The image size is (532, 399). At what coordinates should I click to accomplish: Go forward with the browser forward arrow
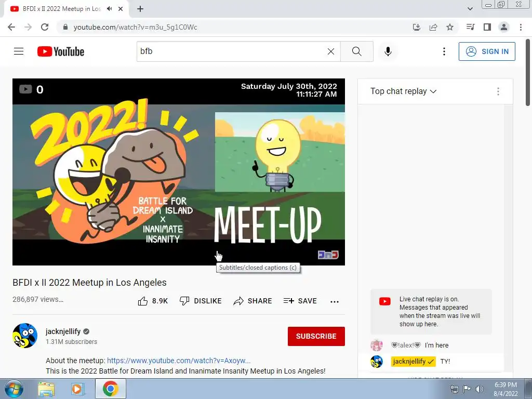28,27
